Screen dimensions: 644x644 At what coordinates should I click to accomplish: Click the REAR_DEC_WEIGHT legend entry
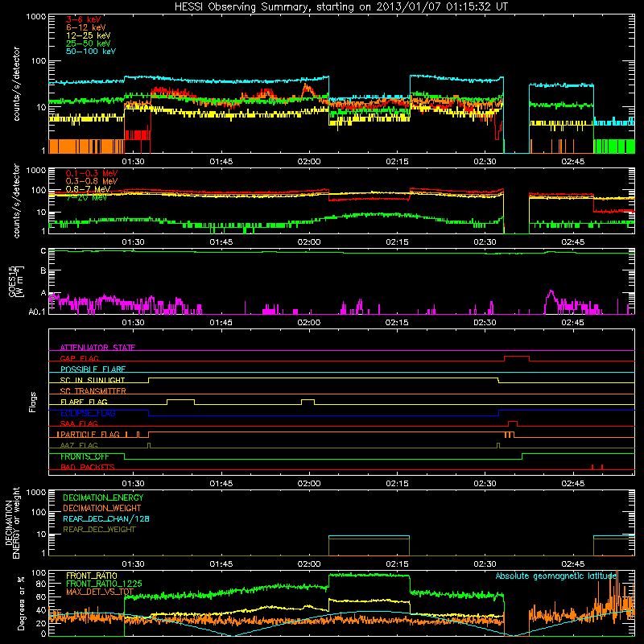[99, 530]
